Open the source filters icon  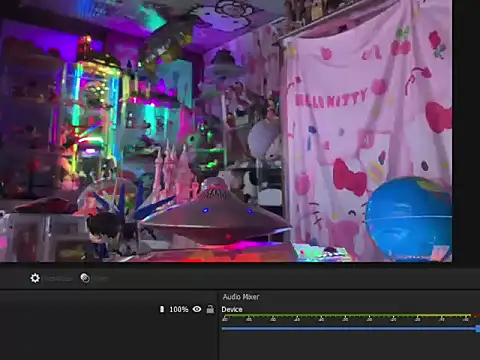[x=85, y=278]
